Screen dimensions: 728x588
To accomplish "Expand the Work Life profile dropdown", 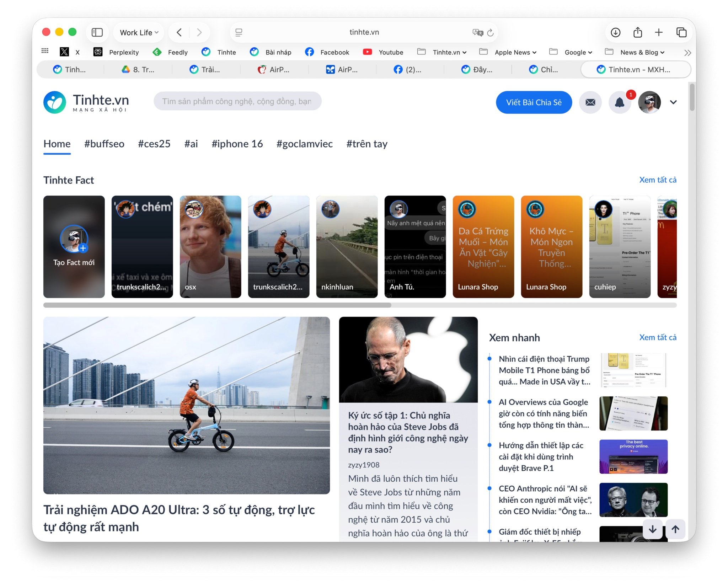I will 139,32.
